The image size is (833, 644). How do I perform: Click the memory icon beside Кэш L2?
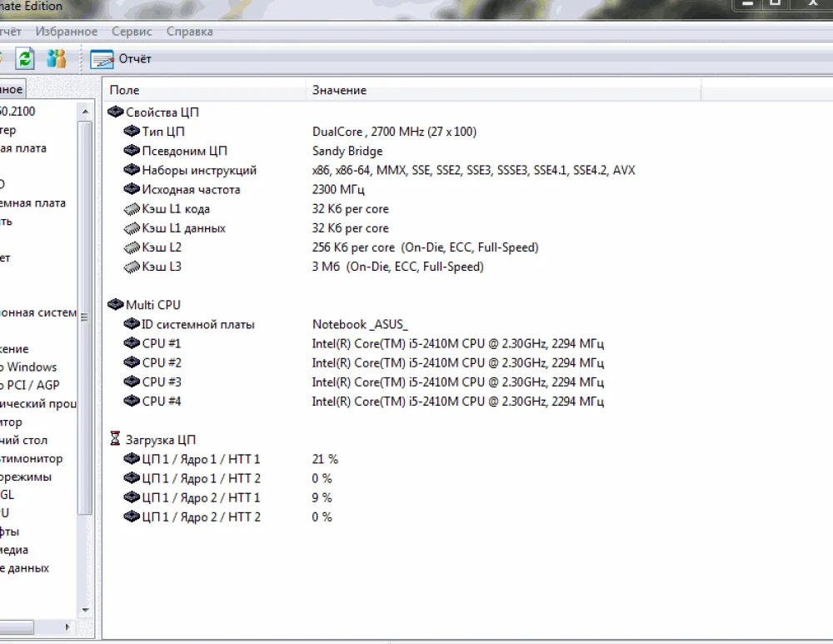click(x=132, y=247)
